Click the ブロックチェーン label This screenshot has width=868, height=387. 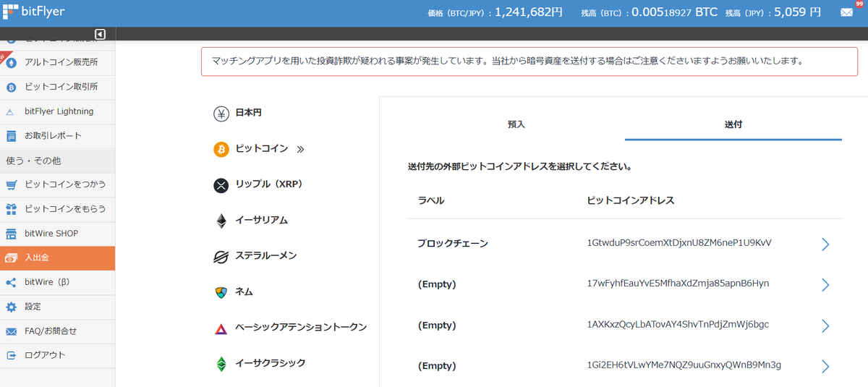click(x=453, y=244)
